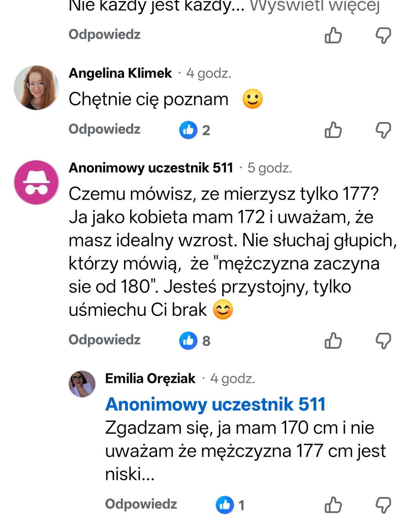Click the anonymous participant pink avatar
The image size is (411, 532).
[37, 182]
